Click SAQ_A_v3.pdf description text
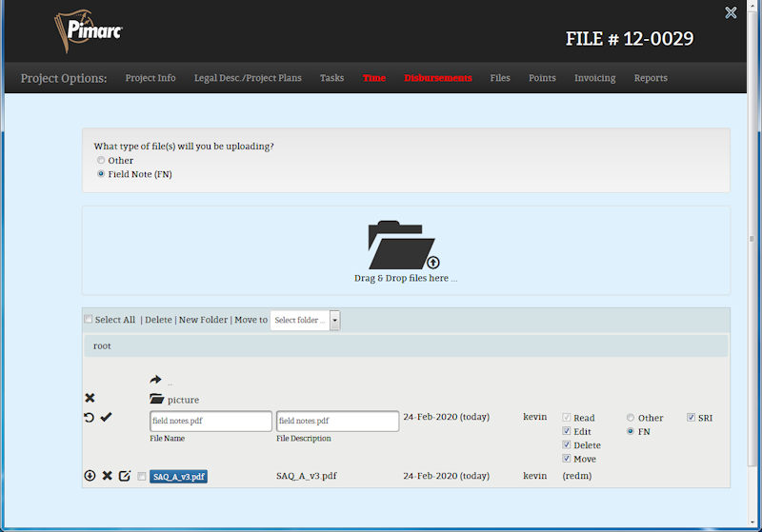 click(306, 476)
